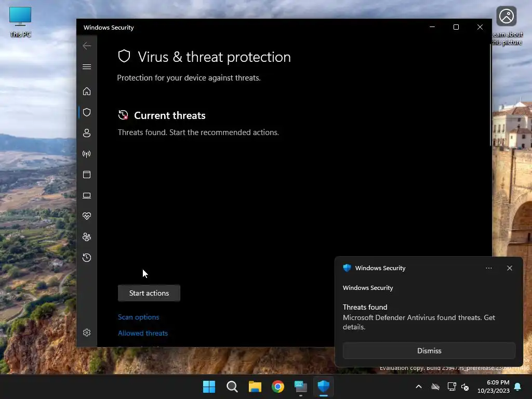Screen dimensions: 532x399
Task: Click 'Protection for your device against threats.' text
Action: (189, 78)
